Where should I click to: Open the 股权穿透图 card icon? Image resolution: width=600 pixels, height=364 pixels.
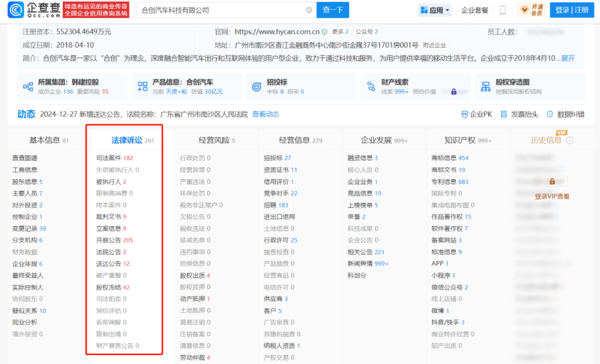(x=486, y=87)
